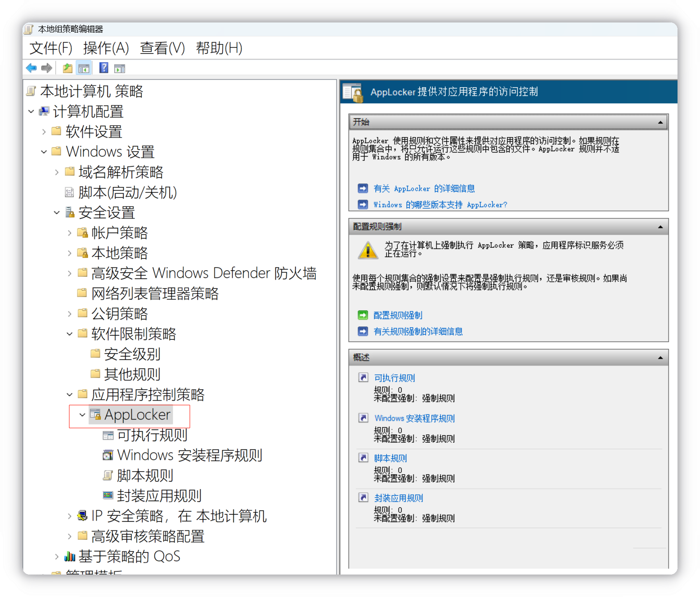Viewport: 700px width, 597px height.
Task: Collapse the 计算机配置 tree node
Action: [x=31, y=111]
